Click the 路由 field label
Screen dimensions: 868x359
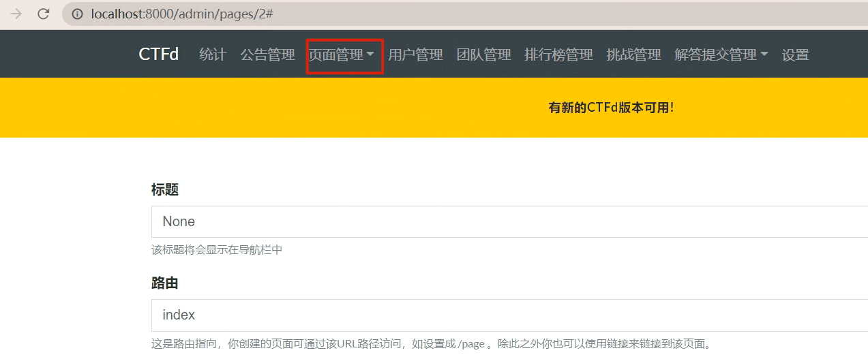pyautogui.click(x=164, y=283)
